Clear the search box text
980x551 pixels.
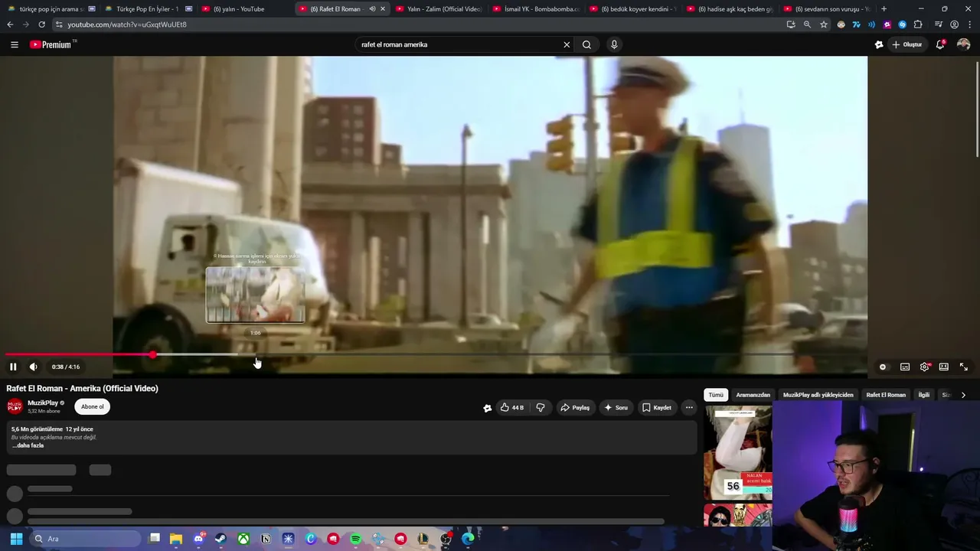point(567,44)
